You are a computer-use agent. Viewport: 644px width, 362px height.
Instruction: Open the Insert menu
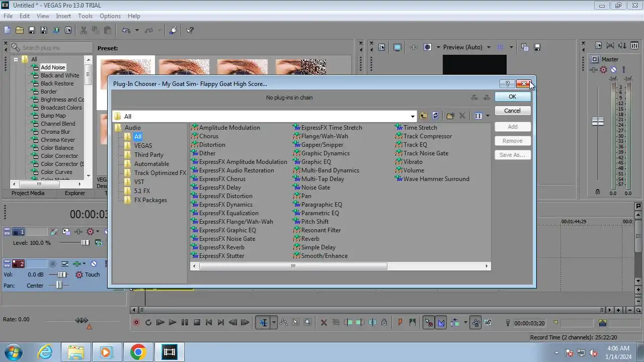63,16
